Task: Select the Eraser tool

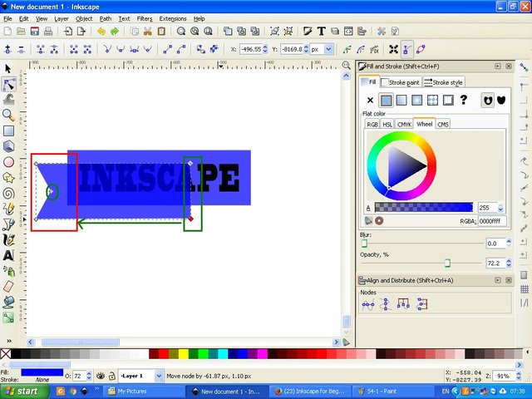Action: click(x=8, y=286)
